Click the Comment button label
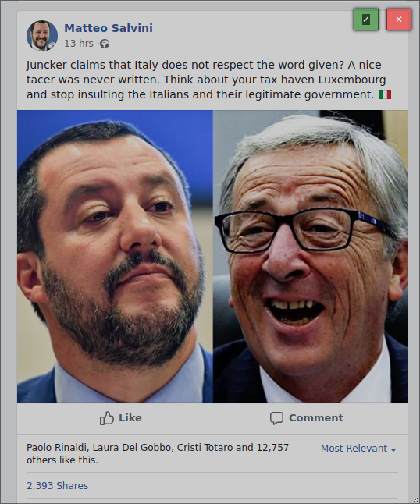420x504 pixels. [316, 418]
